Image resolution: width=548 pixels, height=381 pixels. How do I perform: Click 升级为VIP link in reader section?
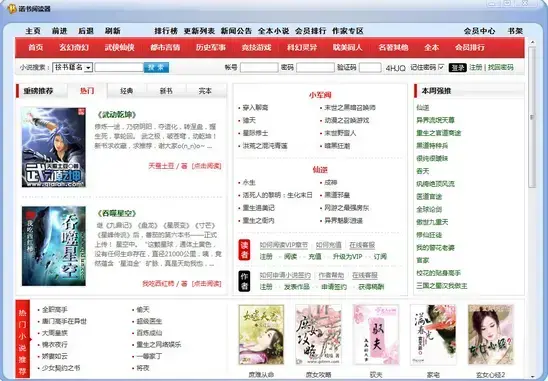[x=347, y=257]
